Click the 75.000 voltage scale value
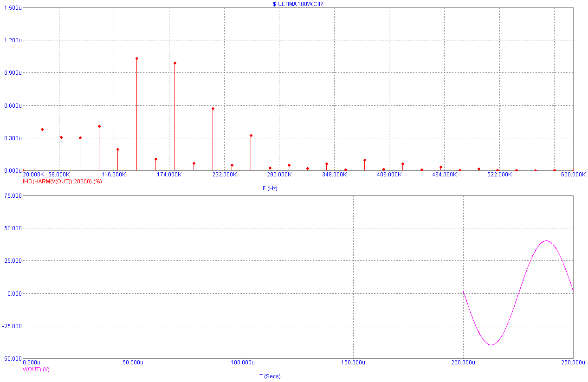 13,196
